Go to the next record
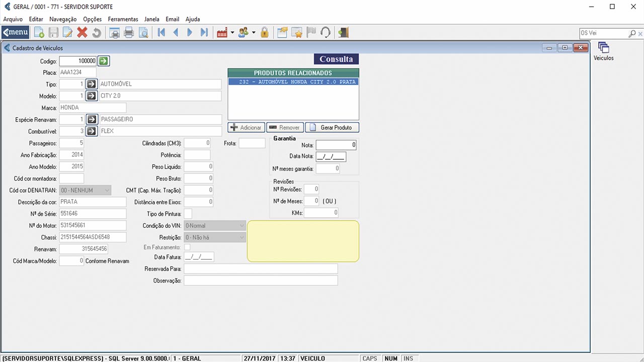Image resolution: width=644 pixels, height=362 pixels. click(x=190, y=33)
